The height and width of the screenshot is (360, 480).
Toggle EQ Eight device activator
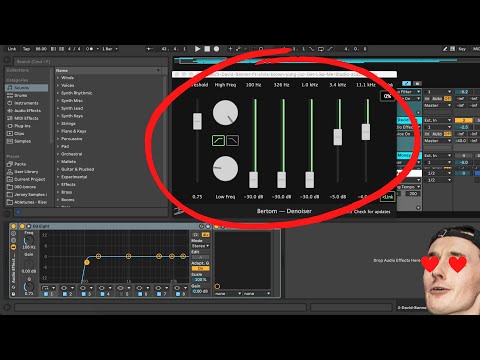22,226
